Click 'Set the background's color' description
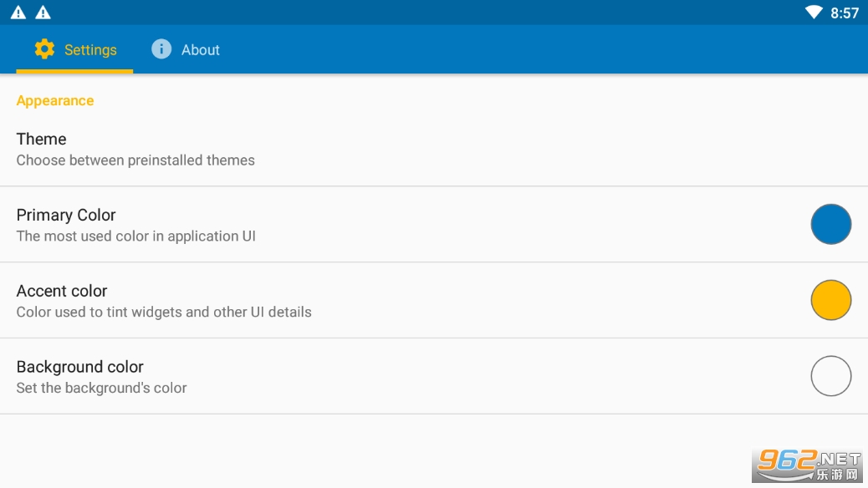 tap(101, 388)
